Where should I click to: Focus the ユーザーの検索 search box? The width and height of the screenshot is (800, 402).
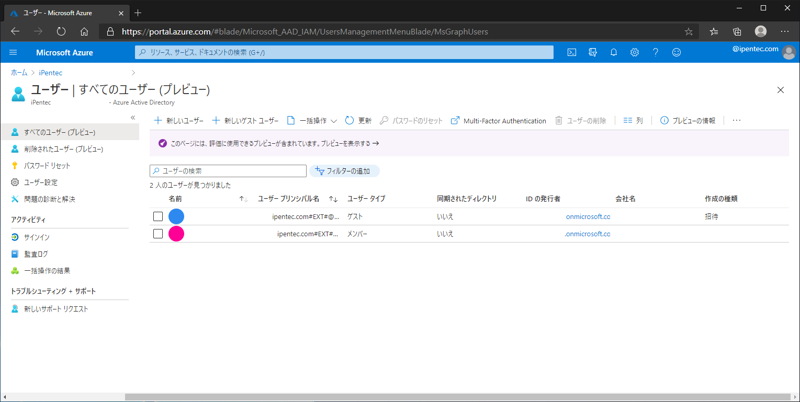pyautogui.click(x=228, y=171)
